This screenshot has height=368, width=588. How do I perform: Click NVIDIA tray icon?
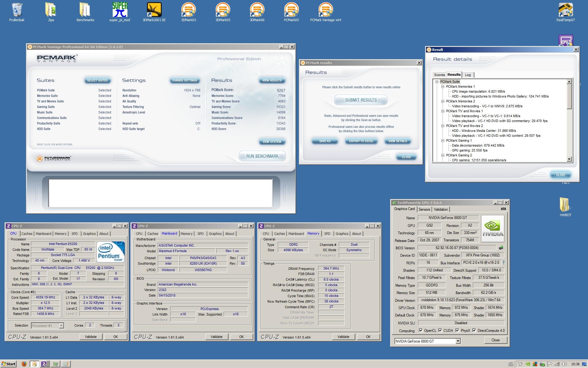528,364
